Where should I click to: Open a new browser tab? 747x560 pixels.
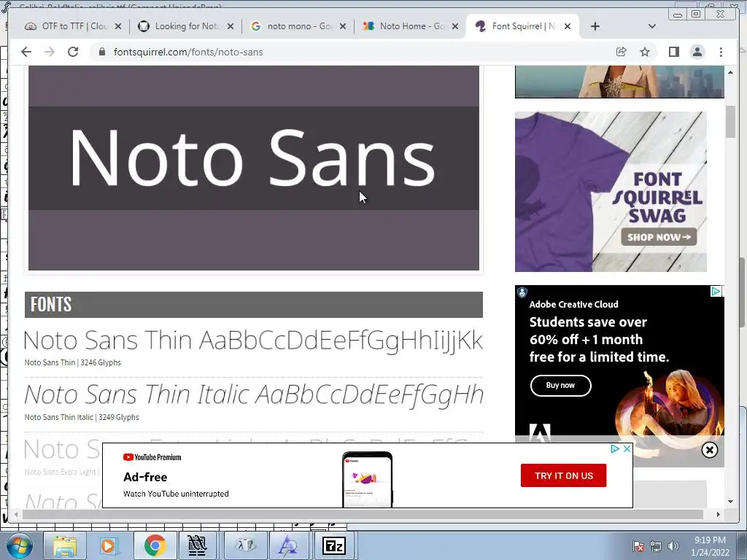click(595, 26)
